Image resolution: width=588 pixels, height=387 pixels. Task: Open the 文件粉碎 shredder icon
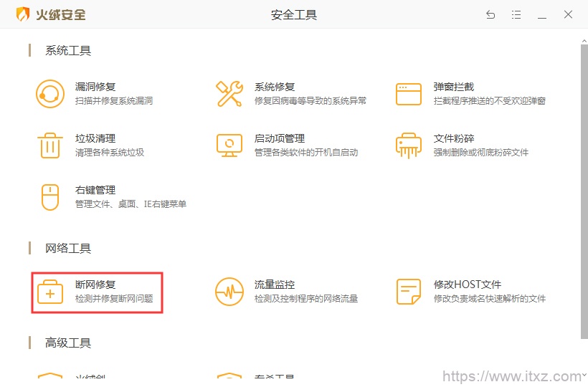tap(409, 145)
